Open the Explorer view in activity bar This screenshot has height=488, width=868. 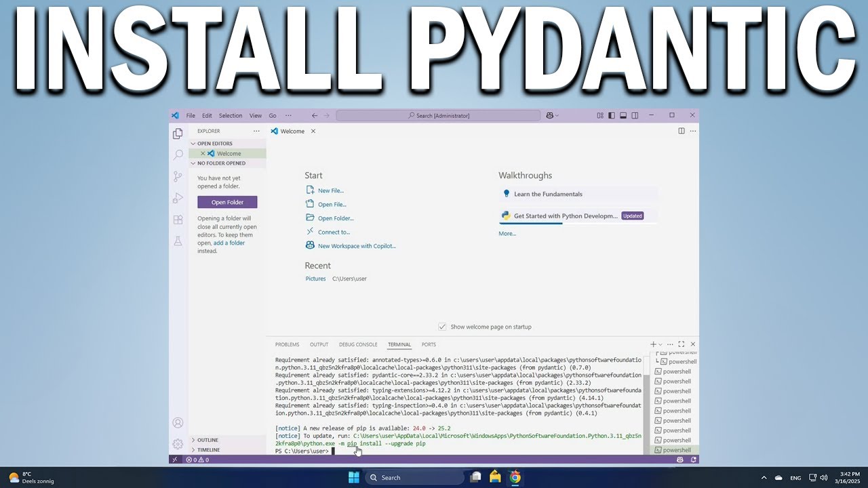[x=178, y=134]
